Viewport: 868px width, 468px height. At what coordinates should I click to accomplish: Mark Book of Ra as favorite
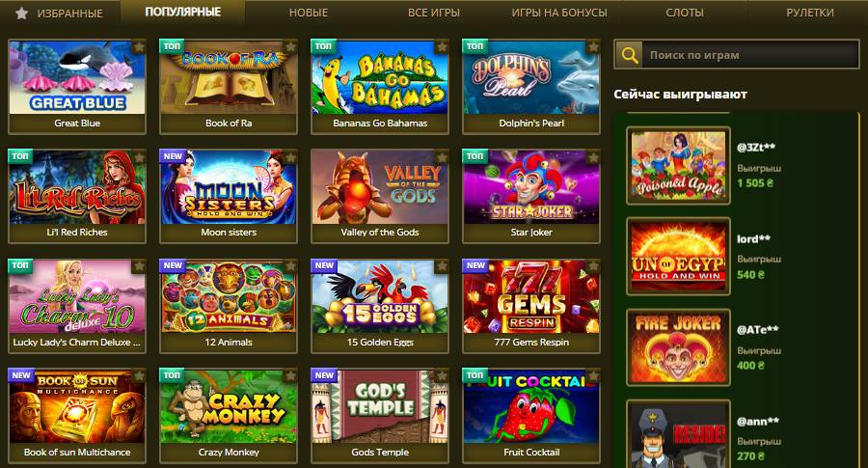[290, 47]
